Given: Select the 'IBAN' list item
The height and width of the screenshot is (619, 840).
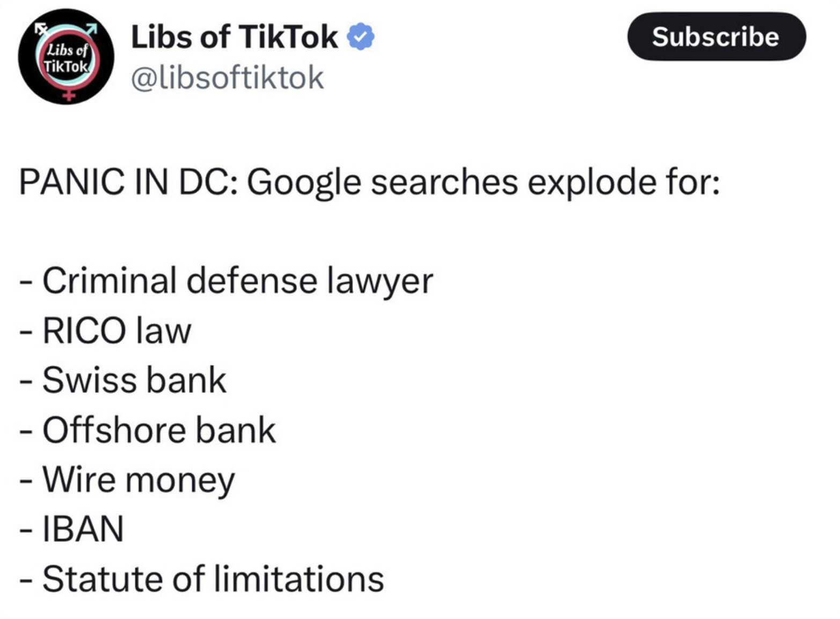Looking at the screenshot, I should (x=83, y=529).
